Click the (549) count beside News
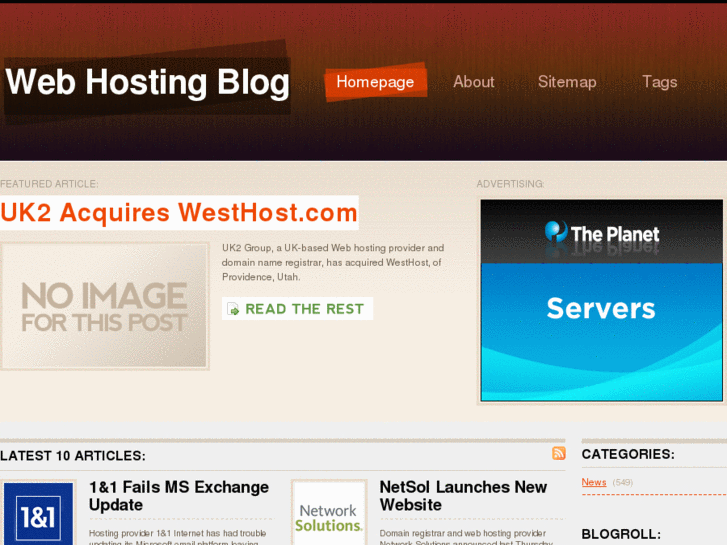The width and height of the screenshot is (727, 545). coord(623,483)
